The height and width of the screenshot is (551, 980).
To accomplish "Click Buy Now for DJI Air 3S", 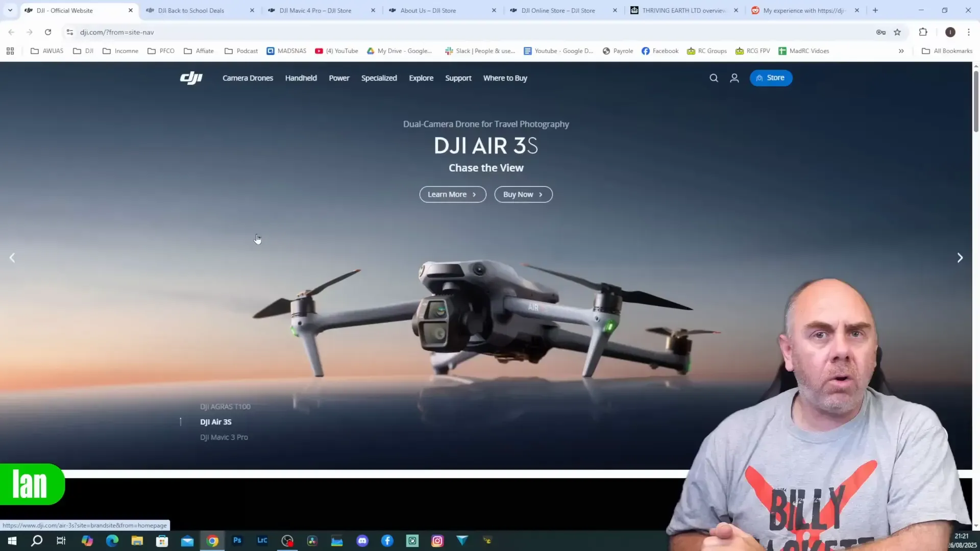I will (x=523, y=194).
